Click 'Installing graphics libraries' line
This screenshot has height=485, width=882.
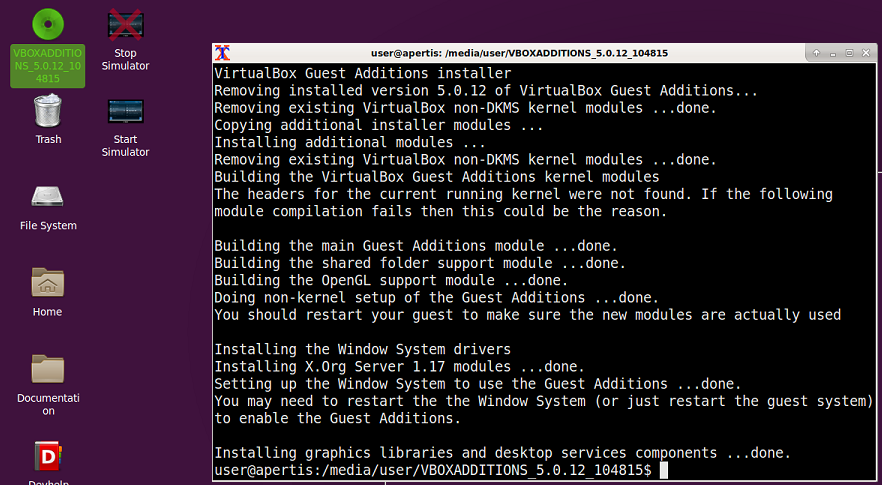(502, 453)
